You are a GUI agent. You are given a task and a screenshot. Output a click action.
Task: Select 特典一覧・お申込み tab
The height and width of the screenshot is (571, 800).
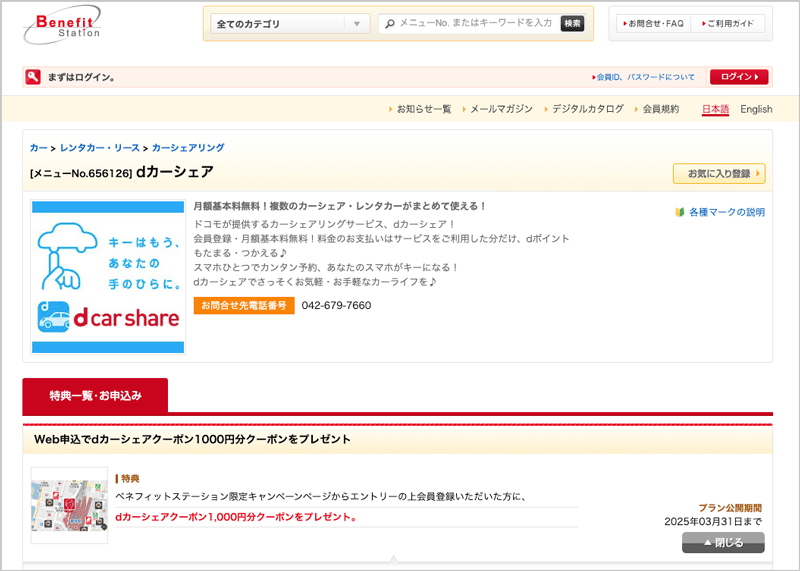(x=95, y=395)
